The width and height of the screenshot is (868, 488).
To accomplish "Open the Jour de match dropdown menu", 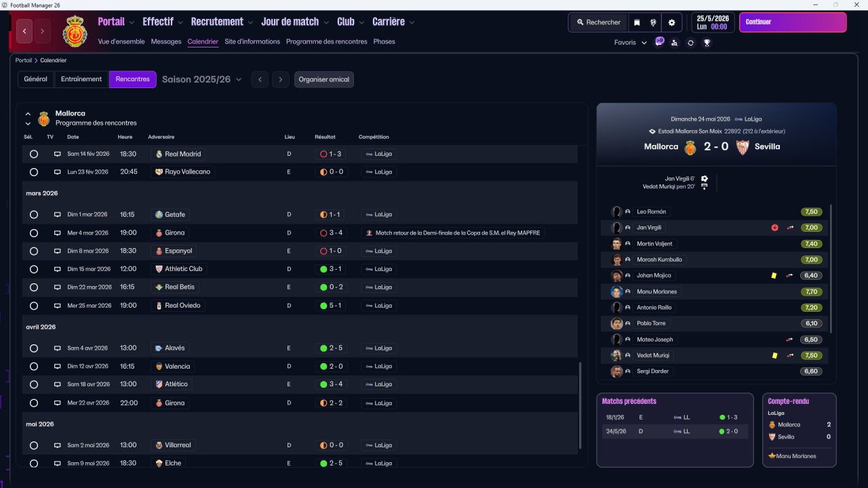I will tap(295, 22).
